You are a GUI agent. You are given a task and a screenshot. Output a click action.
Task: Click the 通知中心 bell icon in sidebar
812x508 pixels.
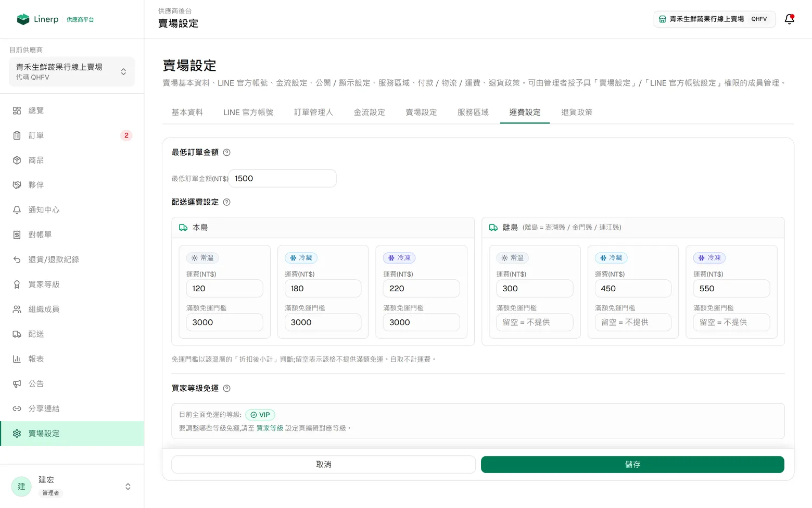tap(17, 210)
